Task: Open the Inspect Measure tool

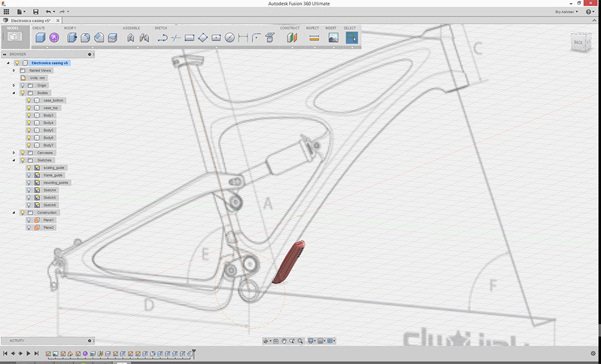Action: [314, 37]
